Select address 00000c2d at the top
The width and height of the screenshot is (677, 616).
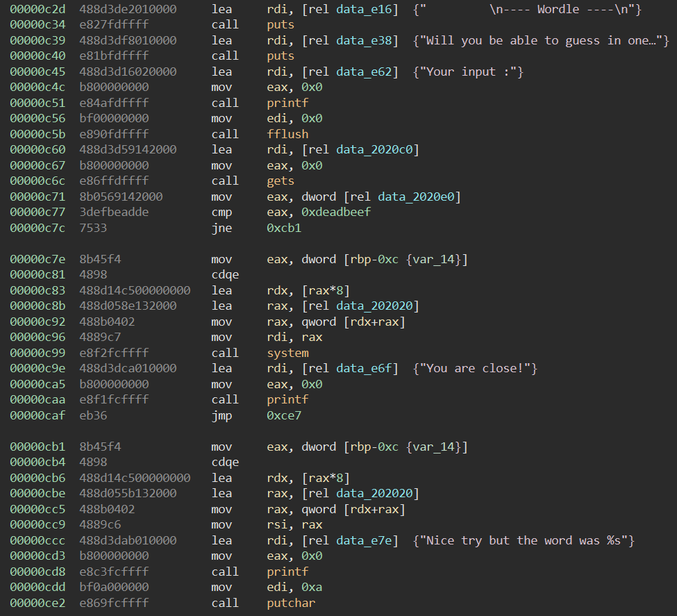point(37,9)
